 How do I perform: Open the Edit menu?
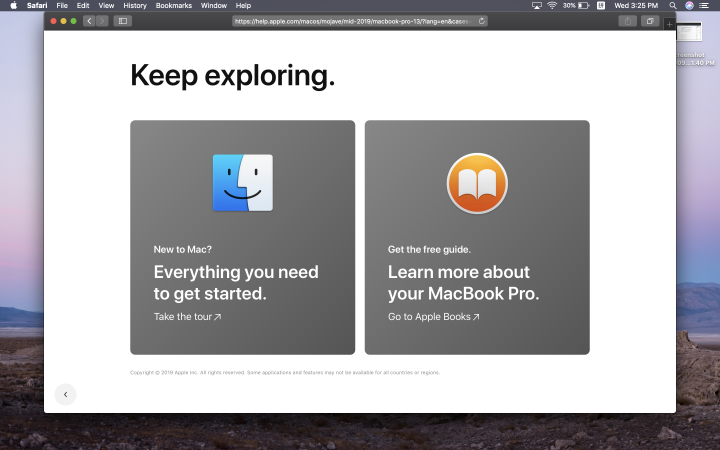[83, 6]
